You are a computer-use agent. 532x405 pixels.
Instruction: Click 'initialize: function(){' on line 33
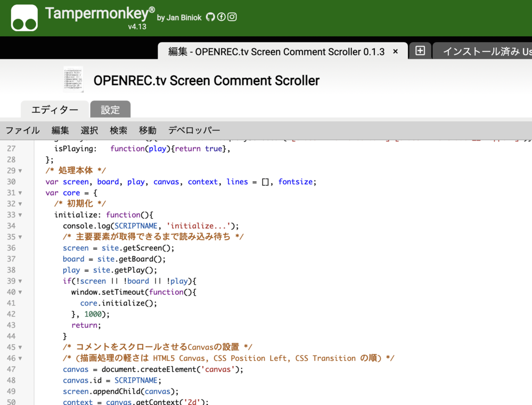(x=104, y=215)
